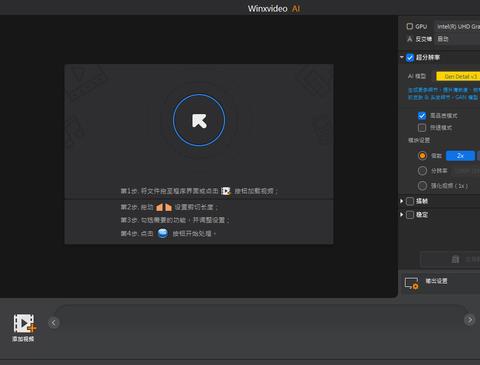Uncheck the Super Resolution (超分辨率) checkbox
The width and height of the screenshot is (480, 365).
pos(410,58)
